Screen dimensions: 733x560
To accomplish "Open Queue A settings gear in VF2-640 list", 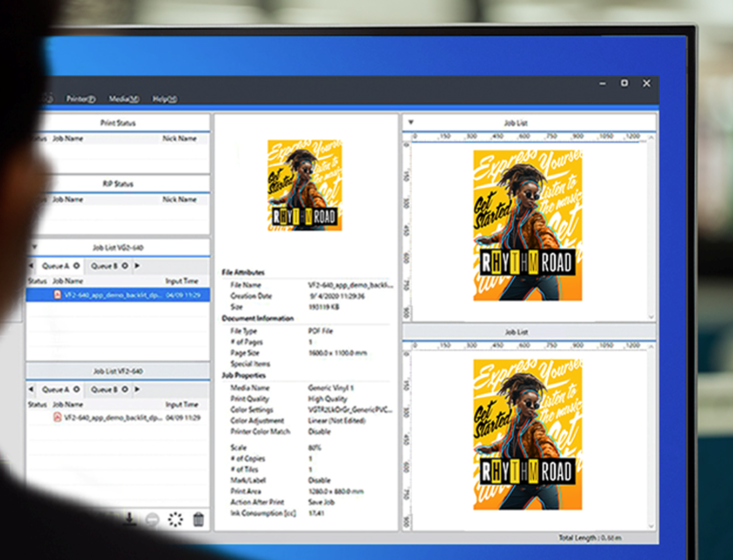I will (x=76, y=389).
